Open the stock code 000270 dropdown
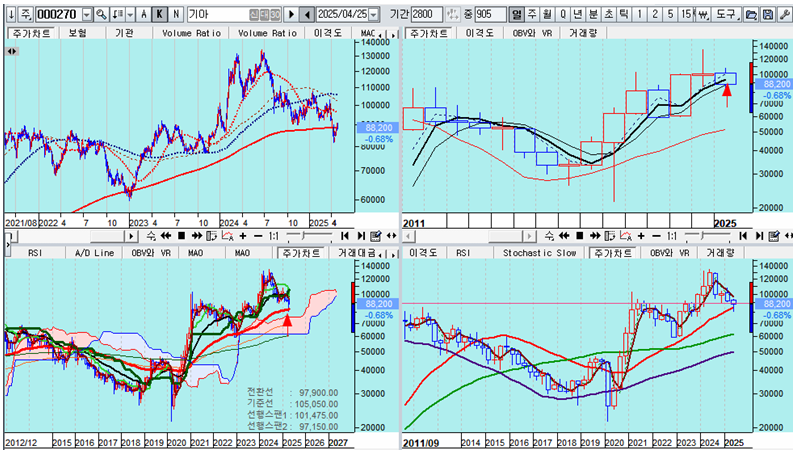This screenshot has height=451, width=795. tap(87, 15)
